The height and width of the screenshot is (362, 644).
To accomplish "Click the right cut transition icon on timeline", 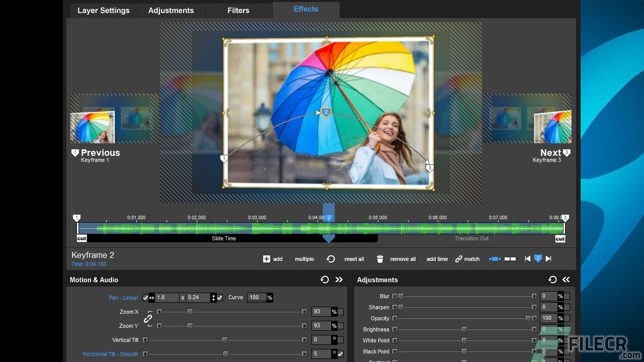I will pyautogui.click(x=560, y=239).
